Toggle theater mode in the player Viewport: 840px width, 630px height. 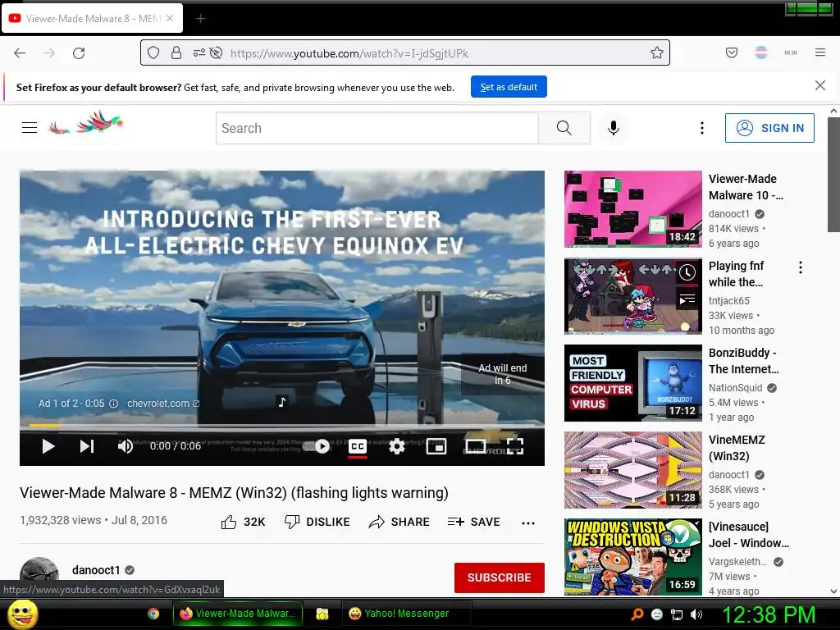pos(475,445)
